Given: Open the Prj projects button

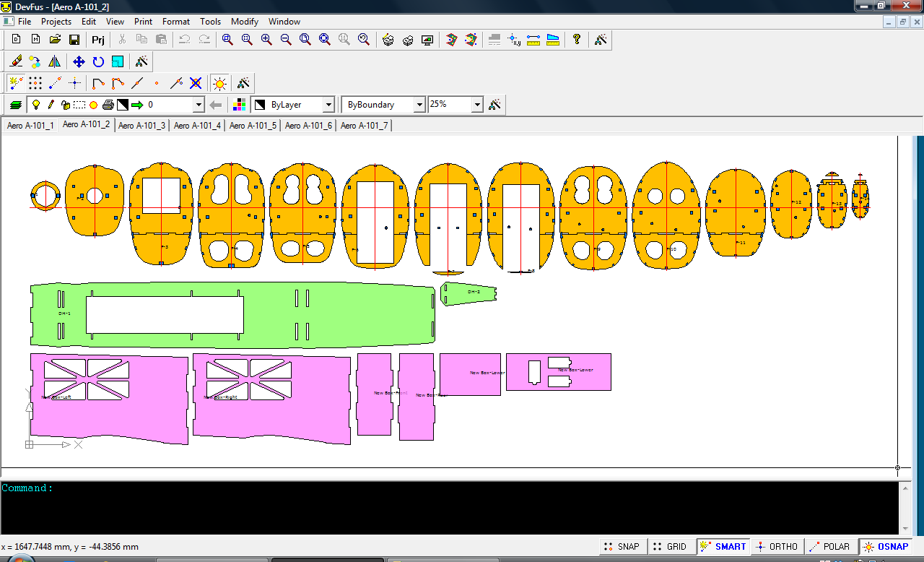Looking at the screenshot, I should pos(98,40).
